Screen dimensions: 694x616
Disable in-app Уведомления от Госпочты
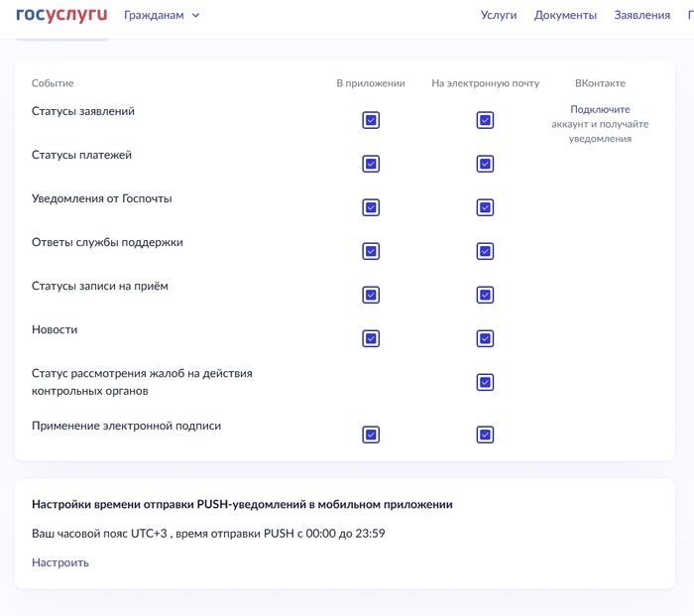(371, 207)
